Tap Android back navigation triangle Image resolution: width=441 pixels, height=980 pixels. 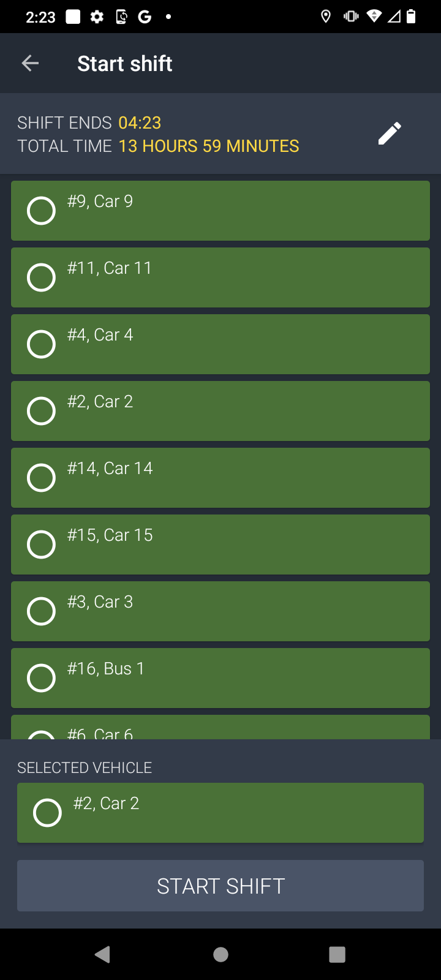(103, 954)
